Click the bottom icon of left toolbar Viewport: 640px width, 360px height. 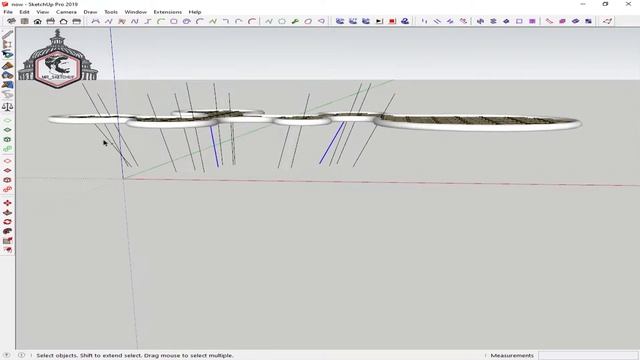coord(7,250)
